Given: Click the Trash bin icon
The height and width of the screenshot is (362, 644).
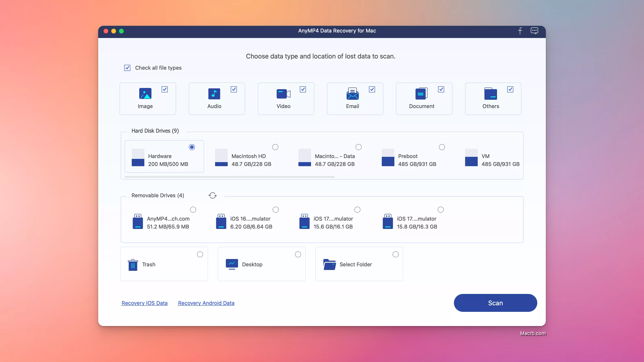Looking at the screenshot, I should click(x=133, y=265).
